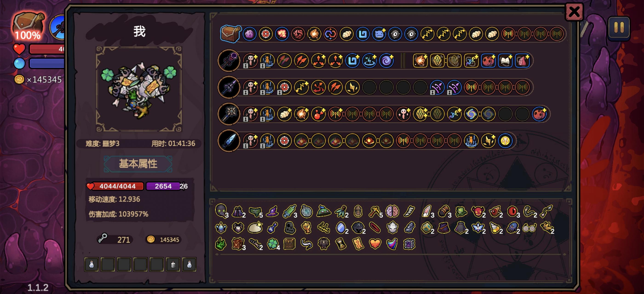Open the 基本属性 attributes button
This screenshot has width=644, height=294.
click(x=138, y=164)
